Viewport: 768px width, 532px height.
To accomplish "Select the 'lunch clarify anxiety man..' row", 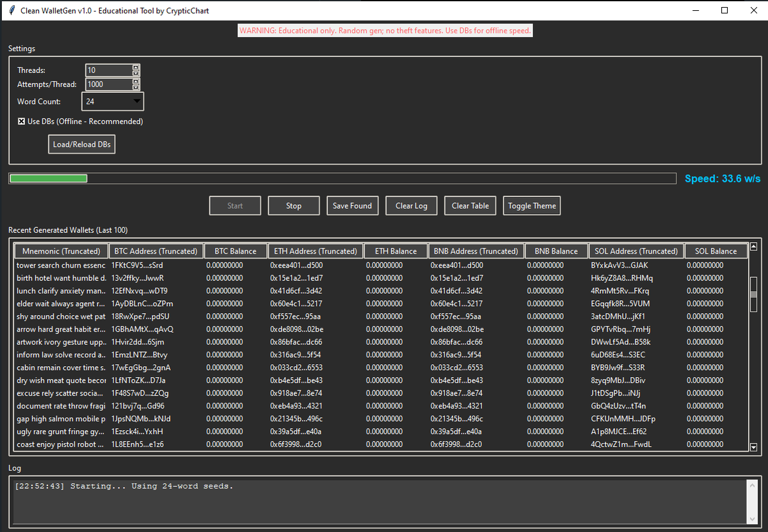I will (380, 291).
